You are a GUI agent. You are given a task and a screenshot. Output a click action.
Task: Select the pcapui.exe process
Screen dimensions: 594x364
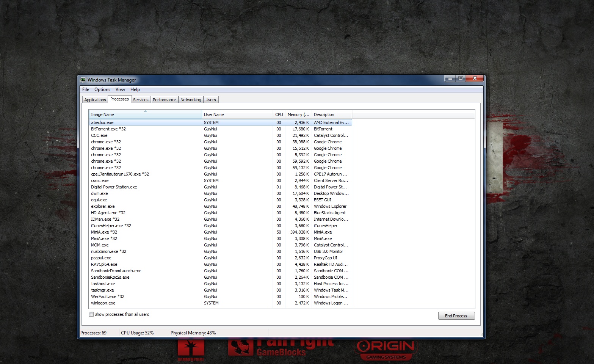(221, 258)
